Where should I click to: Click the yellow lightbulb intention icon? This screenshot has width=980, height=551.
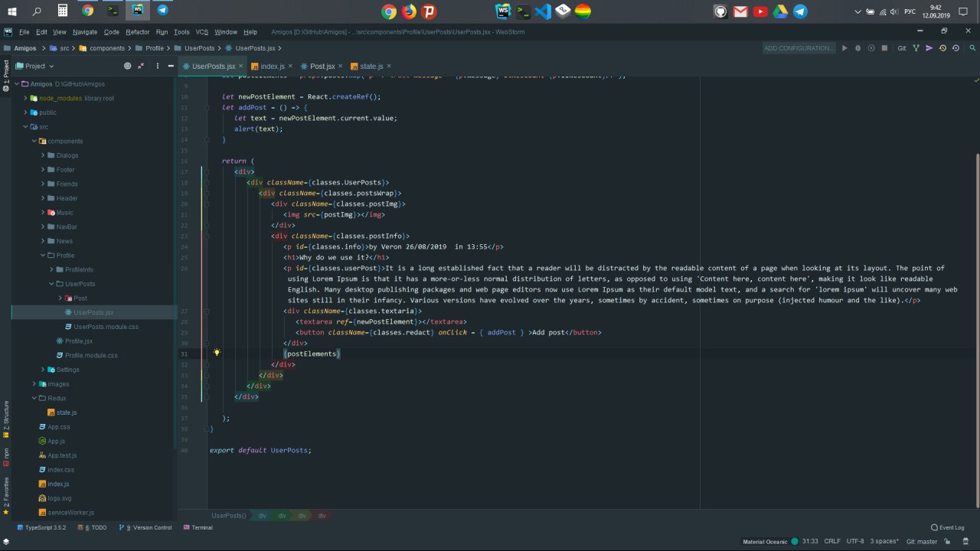(217, 353)
